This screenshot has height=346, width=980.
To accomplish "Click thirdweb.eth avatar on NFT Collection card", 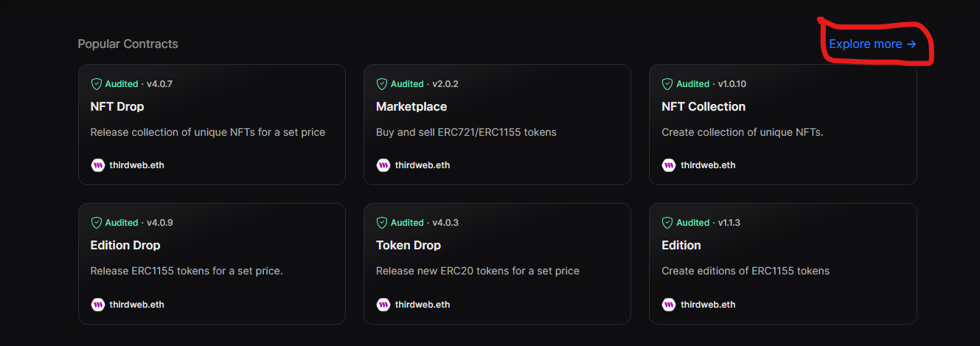I will point(669,165).
